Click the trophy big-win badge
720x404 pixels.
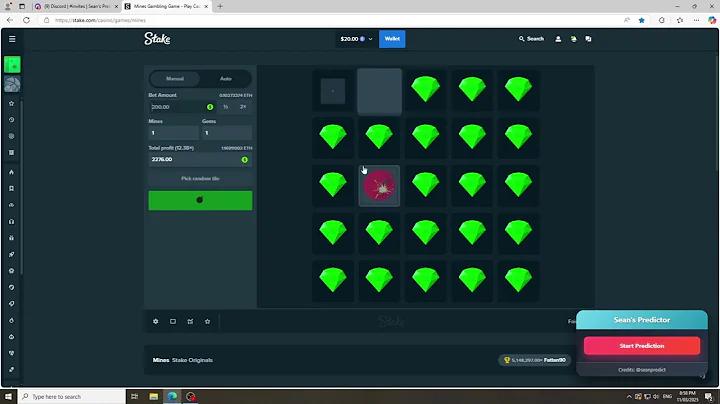[x=535, y=360]
